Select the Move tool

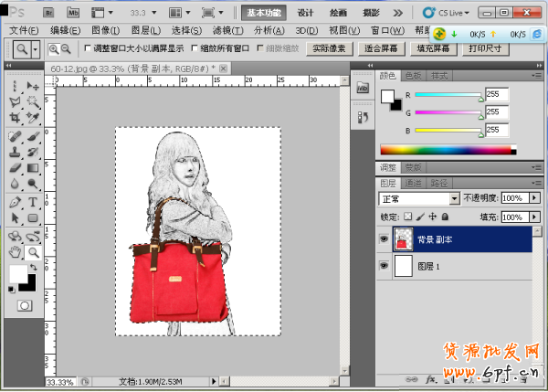click(33, 85)
